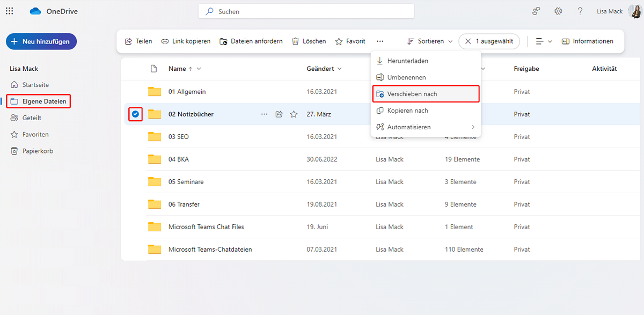Choose Umbenennen from the menu
Viewport: 644px width, 315px height.
[x=426, y=78]
